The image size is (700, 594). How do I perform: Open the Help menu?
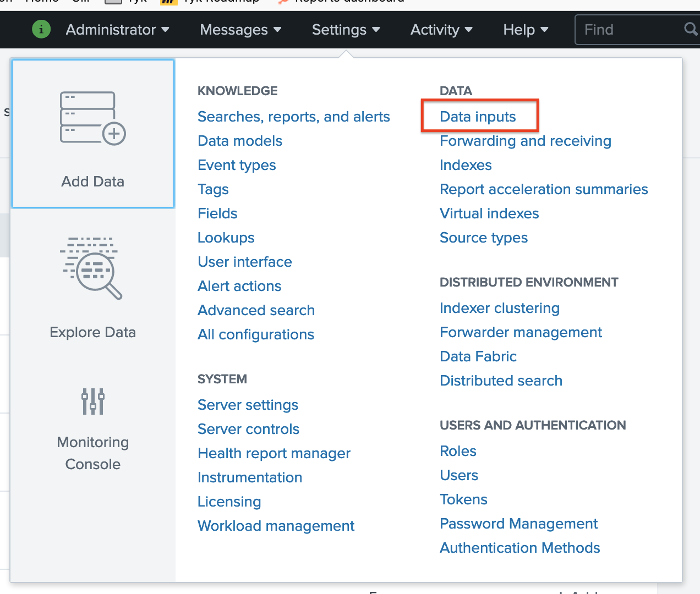[526, 30]
